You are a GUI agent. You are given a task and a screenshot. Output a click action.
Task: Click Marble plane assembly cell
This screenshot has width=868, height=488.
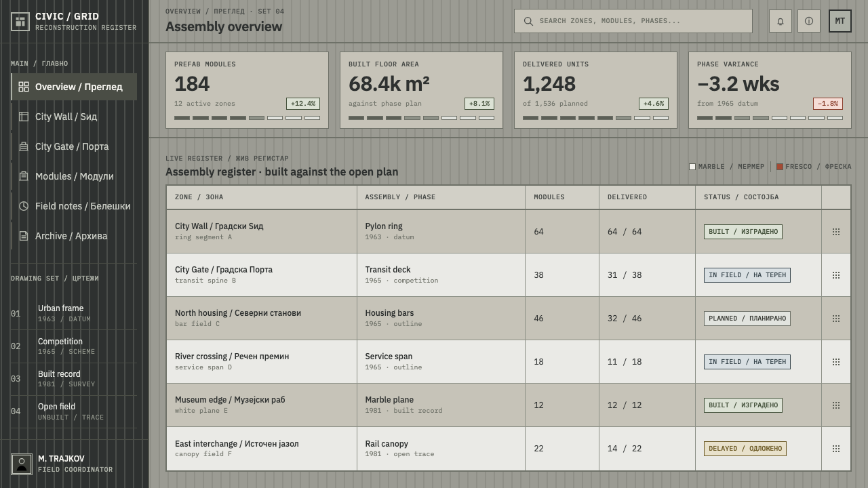(x=441, y=405)
